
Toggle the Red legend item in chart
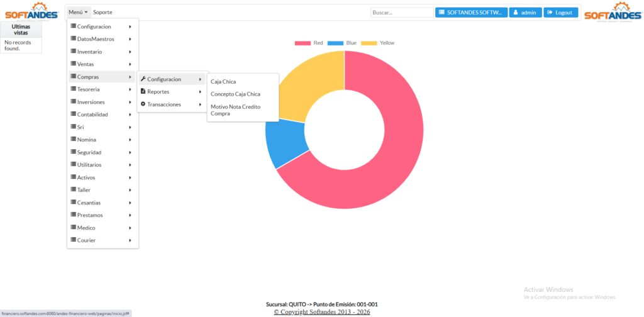pos(309,43)
